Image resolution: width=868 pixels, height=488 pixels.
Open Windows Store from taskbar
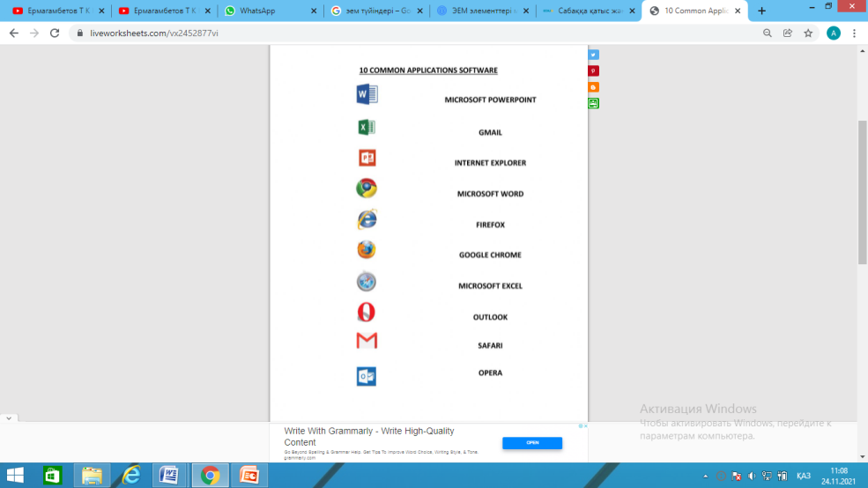pos(53,476)
